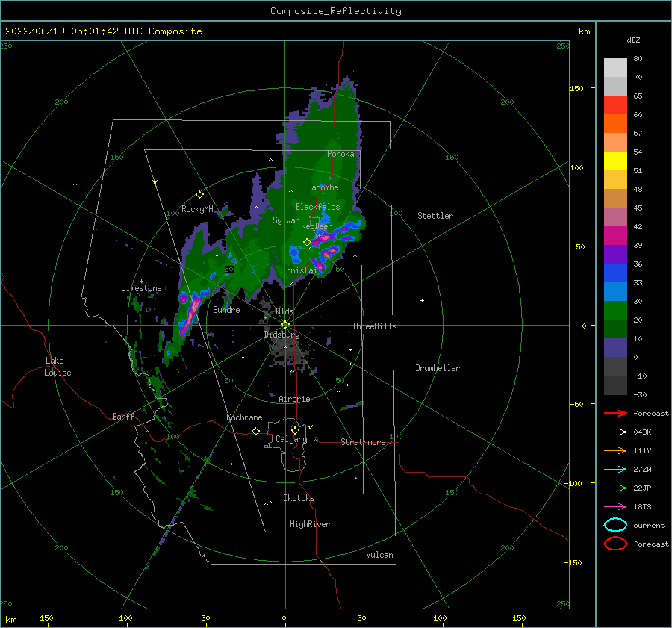
Task: Click the Innisfail city label
Action: (302, 270)
